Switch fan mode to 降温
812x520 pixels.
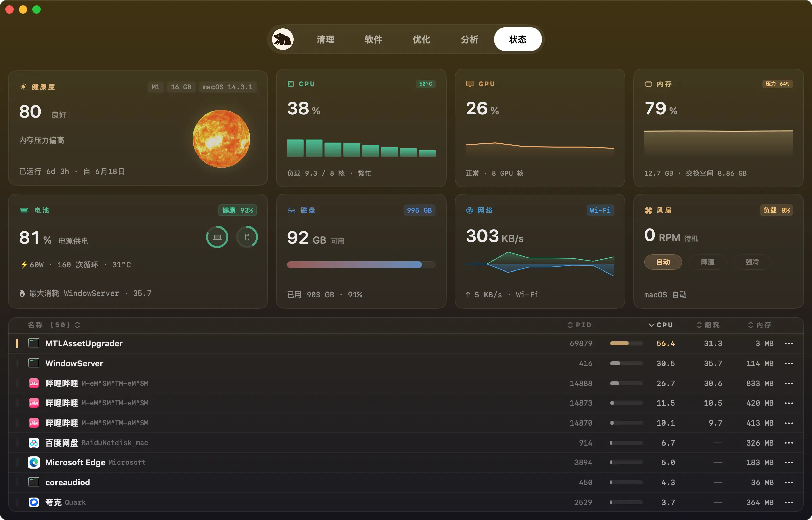pyautogui.click(x=708, y=262)
